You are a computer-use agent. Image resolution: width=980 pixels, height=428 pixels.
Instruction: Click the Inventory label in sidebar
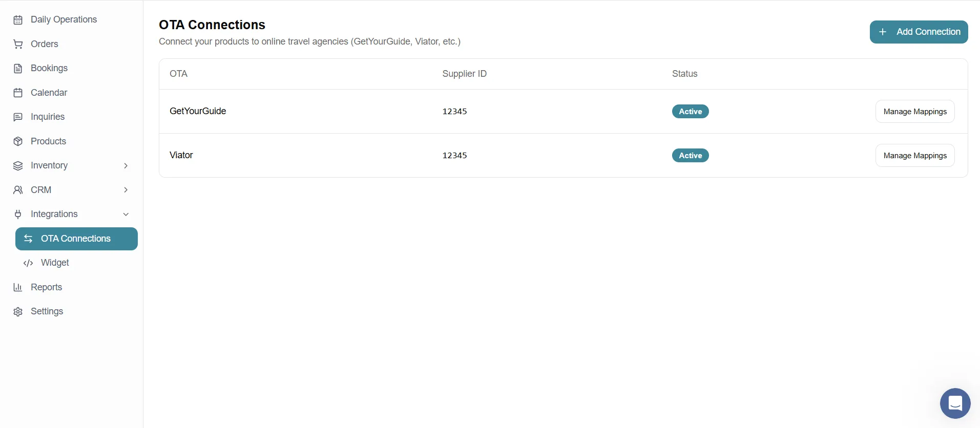point(49,165)
